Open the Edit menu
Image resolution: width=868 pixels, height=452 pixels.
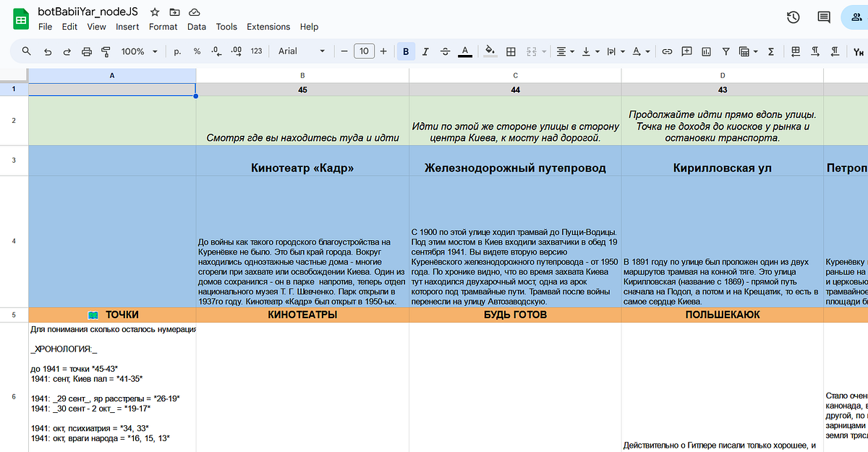[69, 27]
